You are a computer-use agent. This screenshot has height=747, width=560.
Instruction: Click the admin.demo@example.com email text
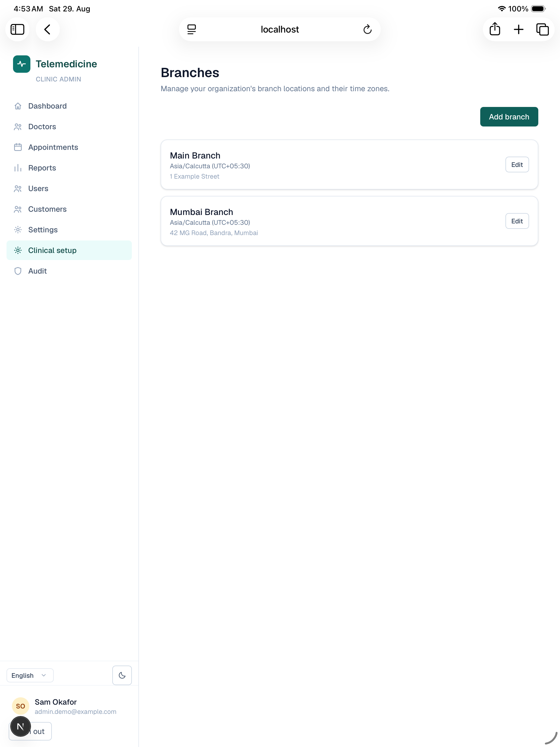pyautogui.click(x=75, y=711)
